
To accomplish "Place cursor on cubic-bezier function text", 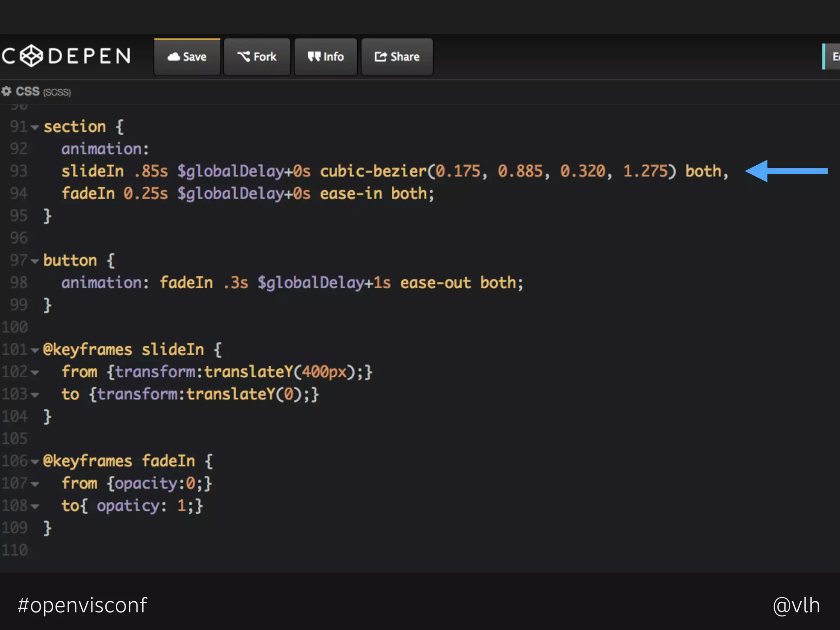I will click(x=373, y=171).
